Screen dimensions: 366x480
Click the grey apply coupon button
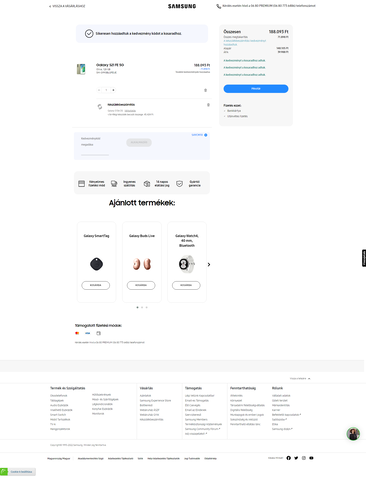139,142
